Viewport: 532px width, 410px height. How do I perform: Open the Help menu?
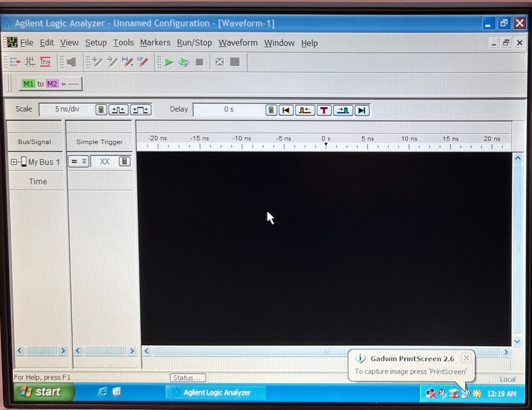click(310, 43)
